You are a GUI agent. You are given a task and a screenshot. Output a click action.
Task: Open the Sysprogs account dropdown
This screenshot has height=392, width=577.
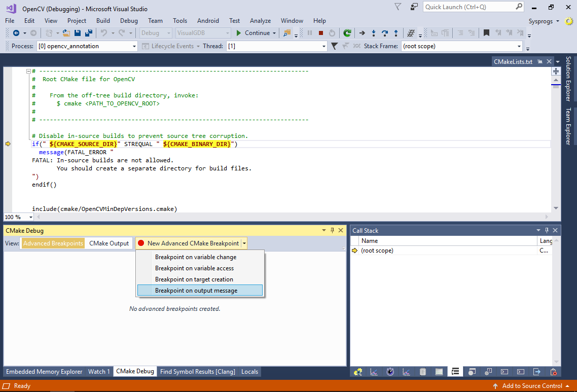(544, 21)
